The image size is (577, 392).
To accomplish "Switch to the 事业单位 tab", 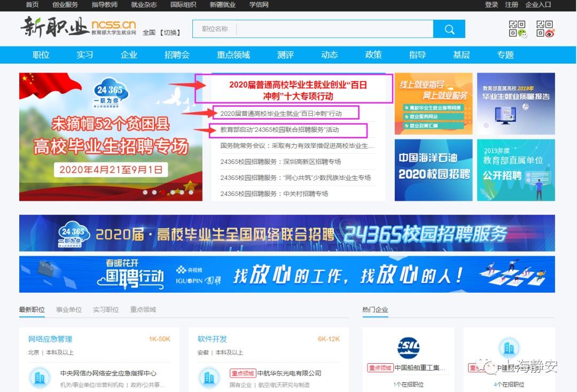I will tap(69, 309).
